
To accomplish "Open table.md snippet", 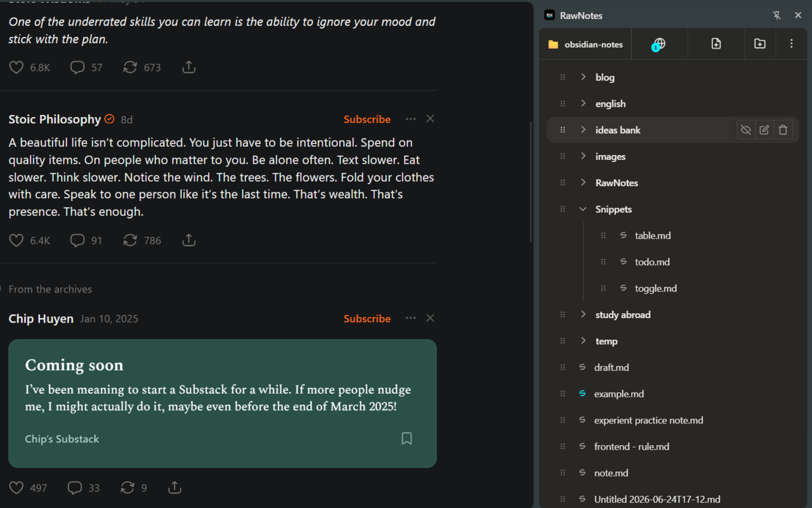I will [653, 236].
